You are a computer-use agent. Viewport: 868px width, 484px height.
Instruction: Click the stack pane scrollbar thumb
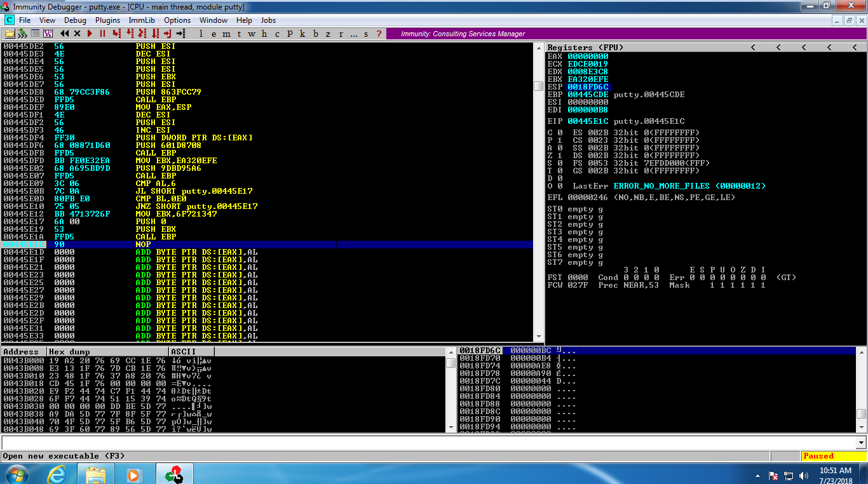[861, 413]
